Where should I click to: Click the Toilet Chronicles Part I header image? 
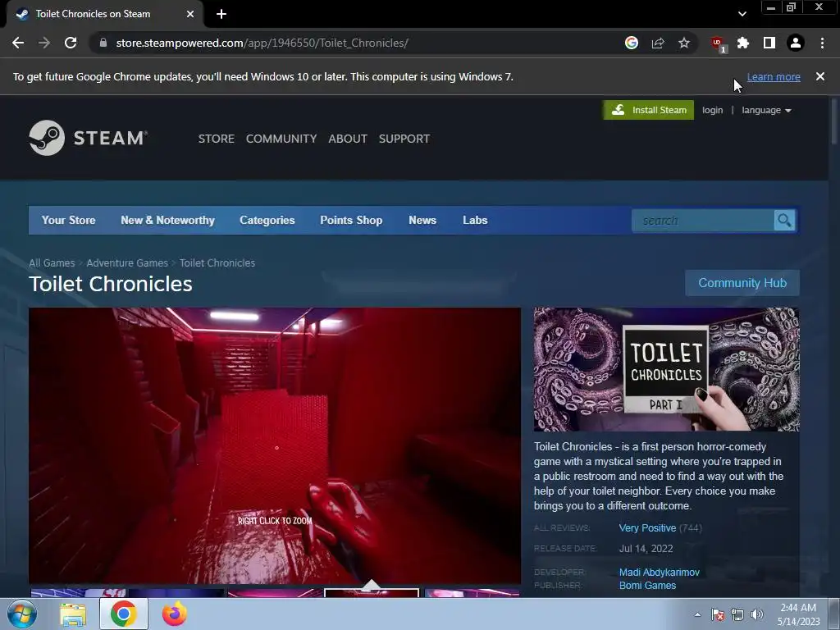point(666,369)
